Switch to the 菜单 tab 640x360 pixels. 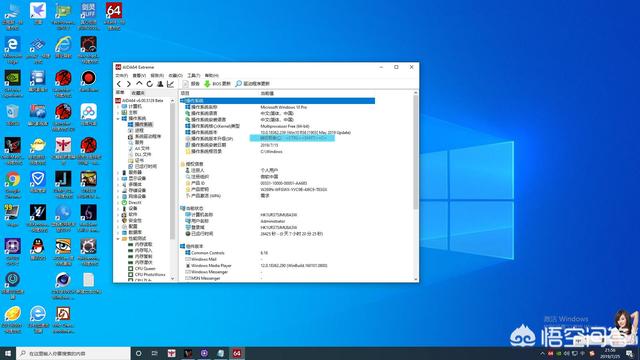pos(120,93)
